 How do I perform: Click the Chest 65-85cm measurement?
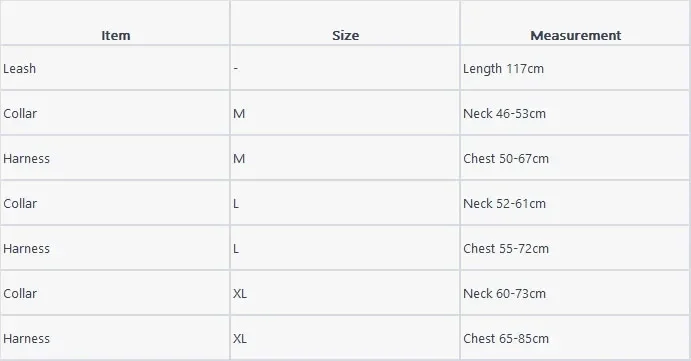506,339
